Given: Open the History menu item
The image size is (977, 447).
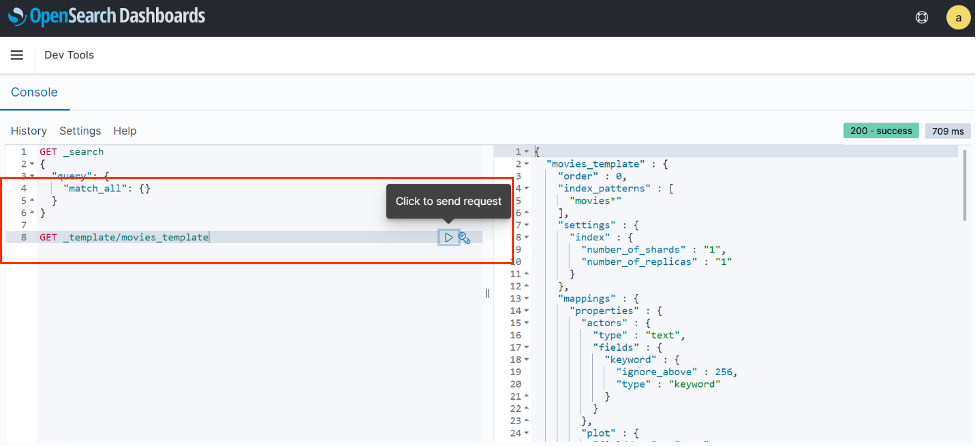Looking at the screenshot, I should tap(29, 131).
